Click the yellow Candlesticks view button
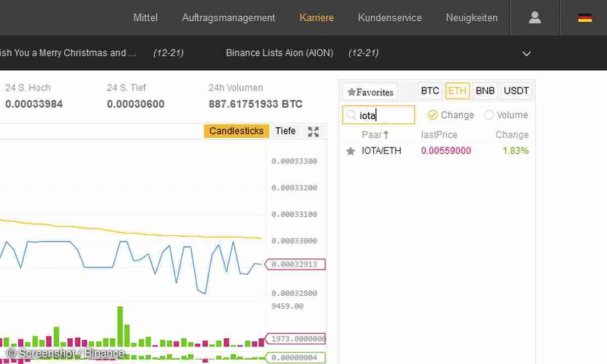This screenshot has width=607, height=364. point(236,131)
